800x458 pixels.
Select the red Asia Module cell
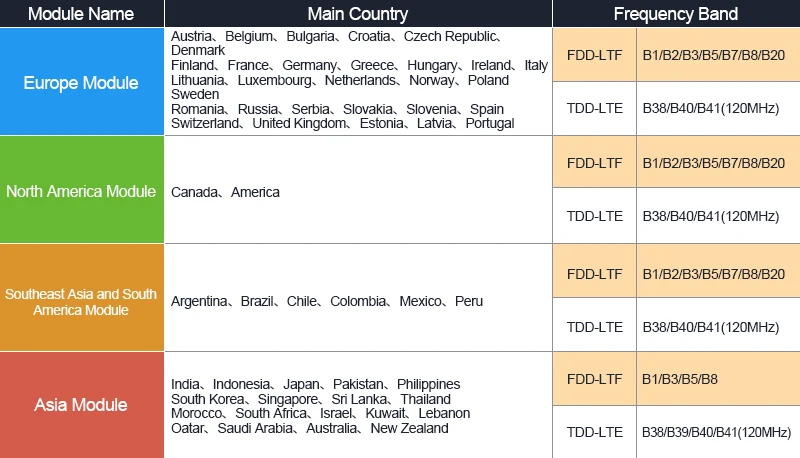pyautogui.click(x=82, y=405)
